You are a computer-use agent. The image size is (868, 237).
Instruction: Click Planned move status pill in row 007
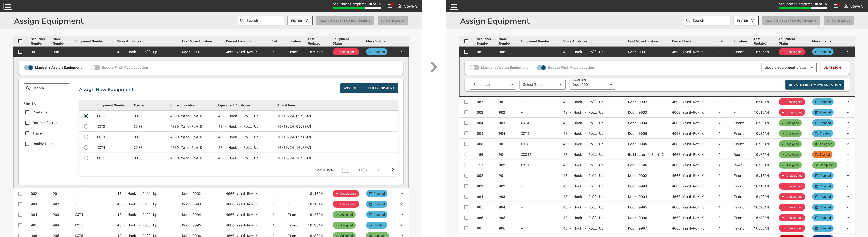click(x=823, y=228)
